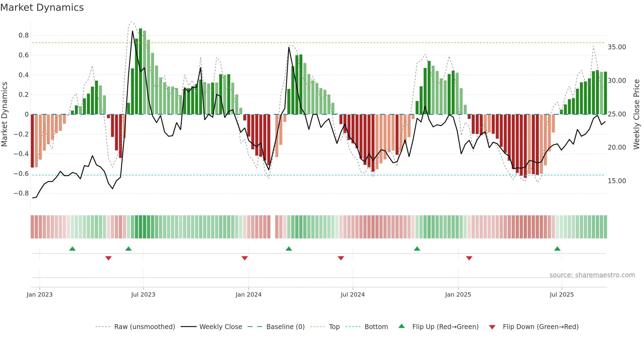The image size is (644, 362).
Task: Click the 25.00 price axis label
Action: (617, 114)
